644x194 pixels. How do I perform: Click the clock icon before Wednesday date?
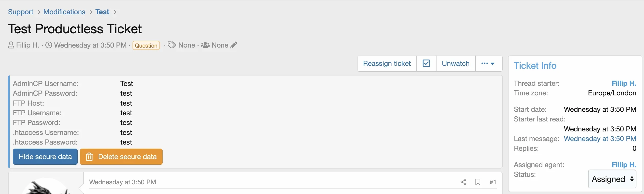point(49,45)
